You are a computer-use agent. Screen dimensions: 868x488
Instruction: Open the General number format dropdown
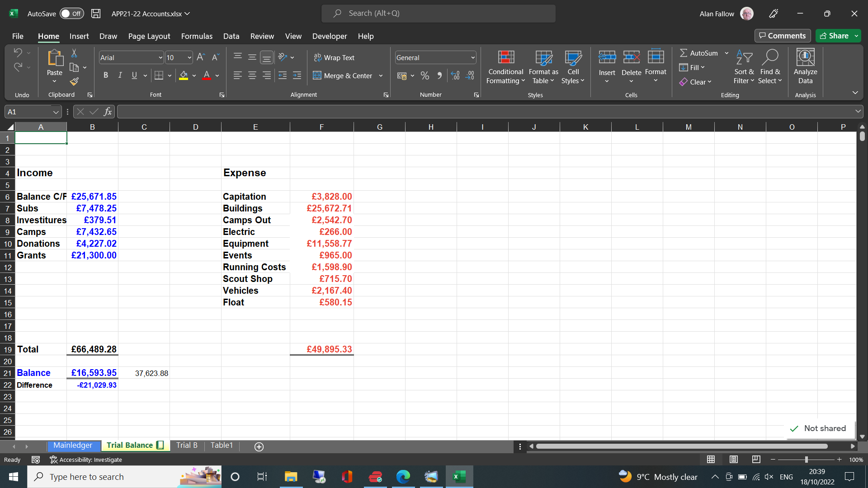[473, 57]
